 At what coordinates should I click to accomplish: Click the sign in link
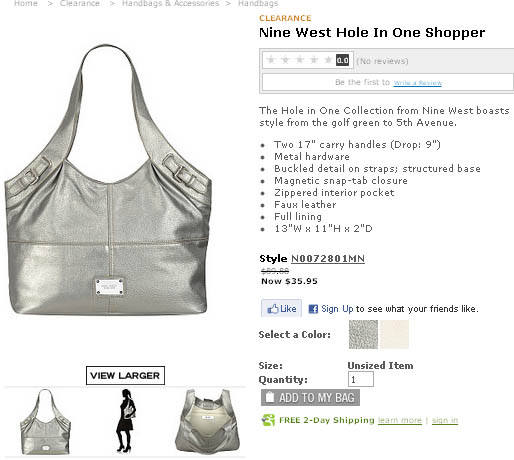(445, 420)
